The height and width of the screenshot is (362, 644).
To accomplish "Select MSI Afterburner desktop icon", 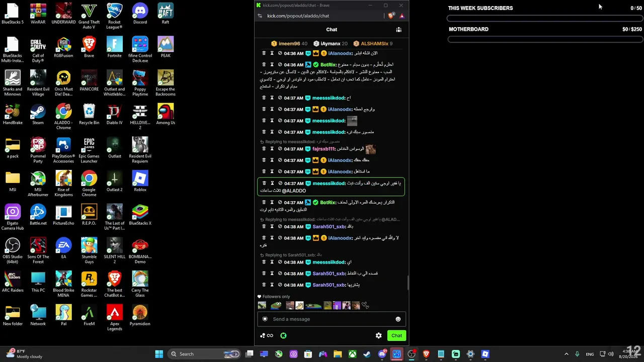I will (38, 184).
